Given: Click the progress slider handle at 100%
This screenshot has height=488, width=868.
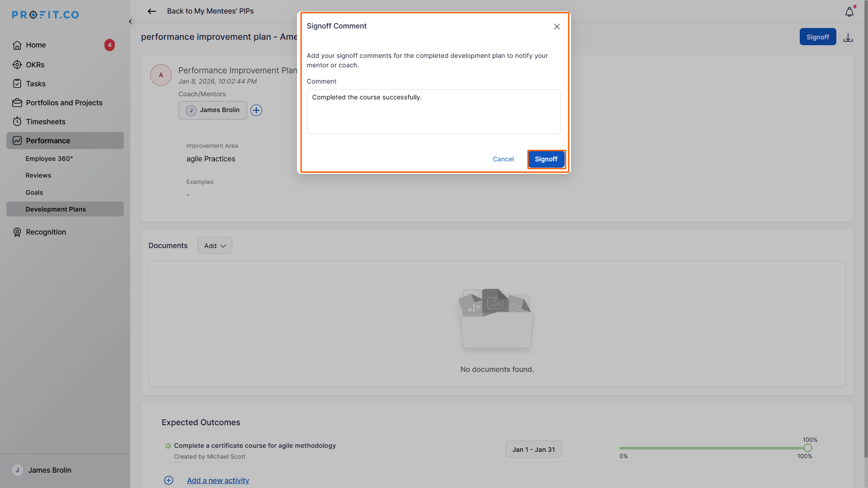Looking at the screenshot, I should tap(808, 448).
